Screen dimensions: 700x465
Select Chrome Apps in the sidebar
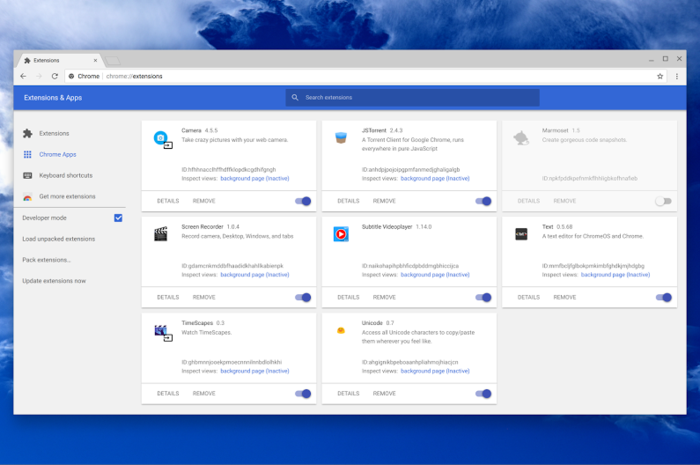coord(57,155)
